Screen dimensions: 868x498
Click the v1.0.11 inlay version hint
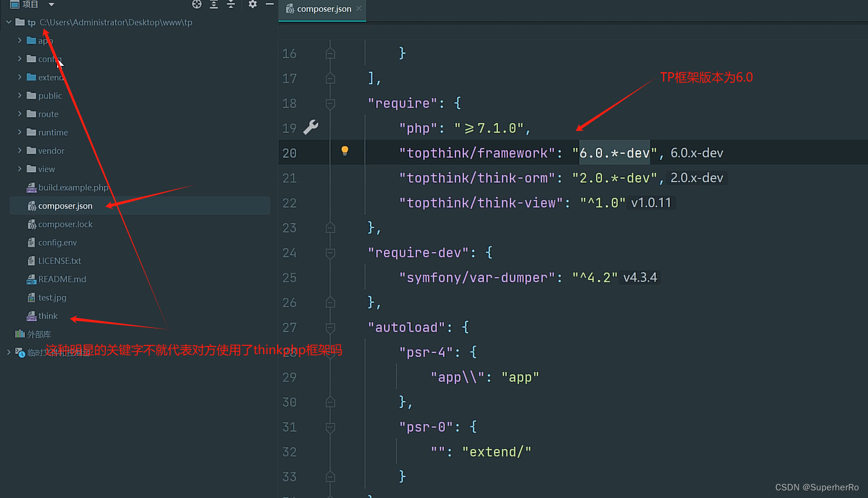651,203
